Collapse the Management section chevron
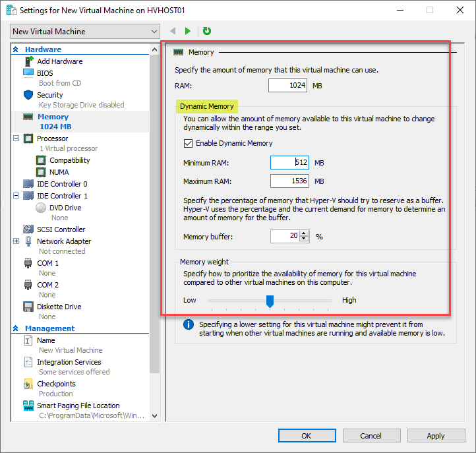This screenshot has width=476, height=453. [x=16, y=328]
